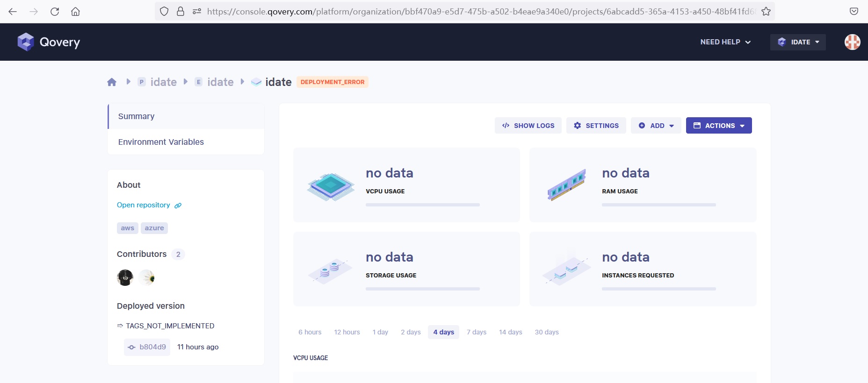The height and width of the screenshot is (383, 868).
Task: Open idate project breadcrumb link
Action: click(164, 82)
